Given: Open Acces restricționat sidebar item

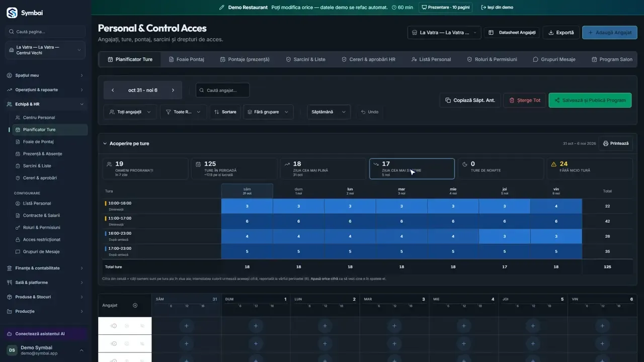Looking at the screenshot, I should tap(50, 239).
